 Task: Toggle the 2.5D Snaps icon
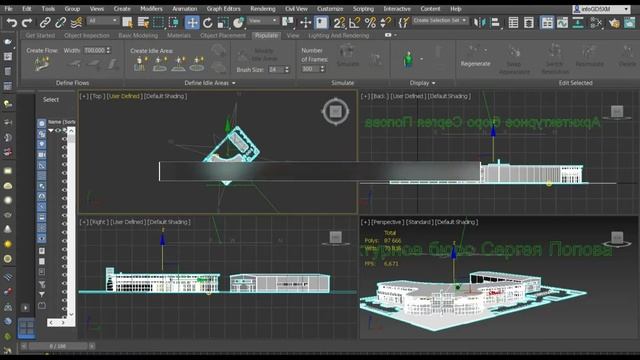pyautogui.click(x=339, y=22)
